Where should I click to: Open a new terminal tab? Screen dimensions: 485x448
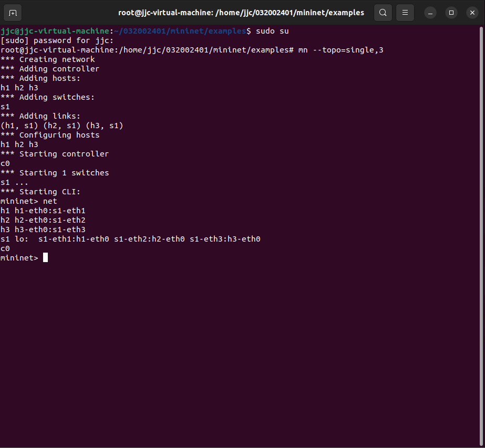click(13, 13)
